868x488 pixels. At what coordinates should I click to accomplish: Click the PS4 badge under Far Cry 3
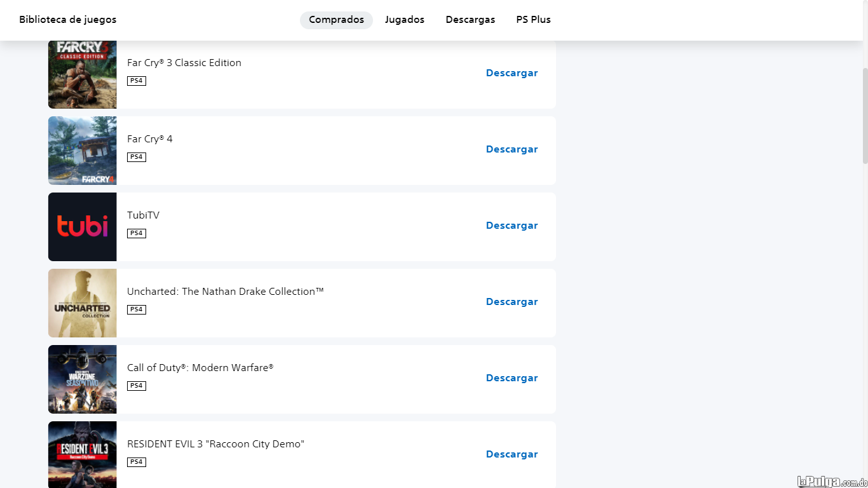pyautogui.click(x=137, y=81)
